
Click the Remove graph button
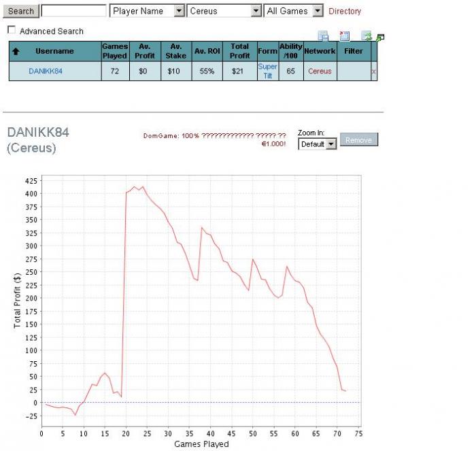pyautogui.click(x=359, y=139)
